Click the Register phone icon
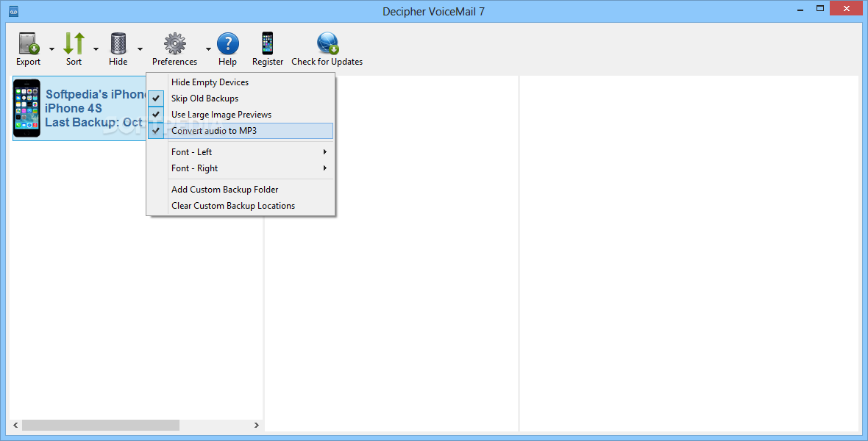 pyautogui.click(x=267, y=43)
